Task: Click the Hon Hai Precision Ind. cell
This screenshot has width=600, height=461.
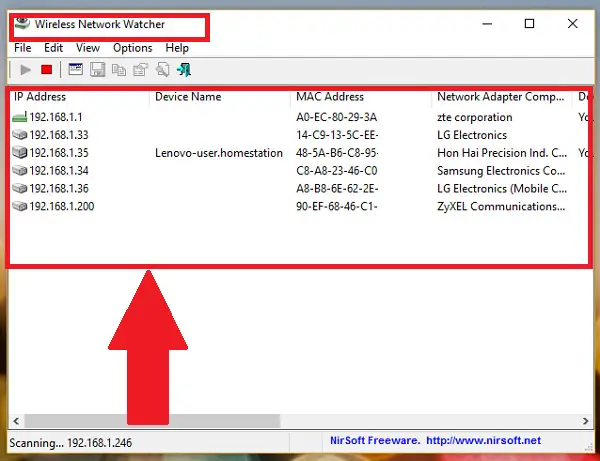Action: click(502, 153)
